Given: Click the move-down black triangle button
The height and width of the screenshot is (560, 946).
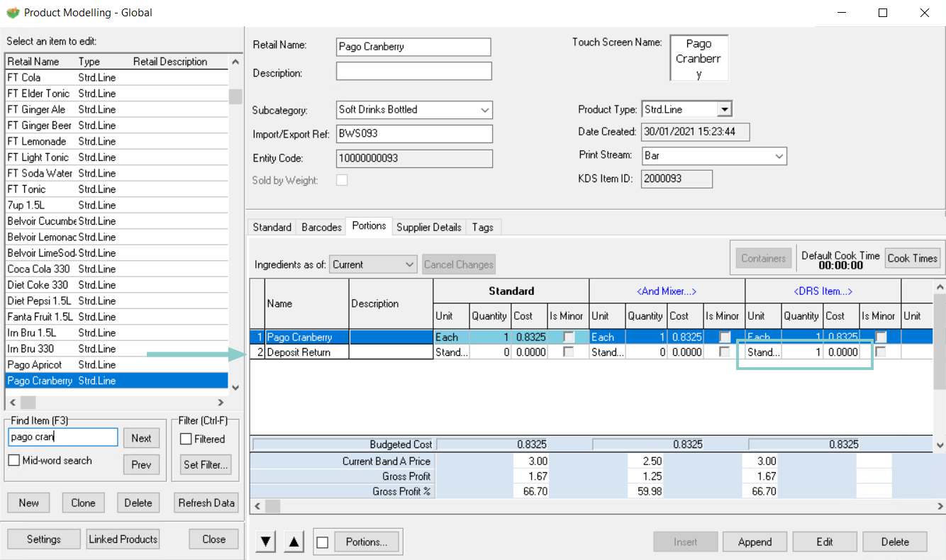Looking at the screenshot, I should (x=266, y=542).
